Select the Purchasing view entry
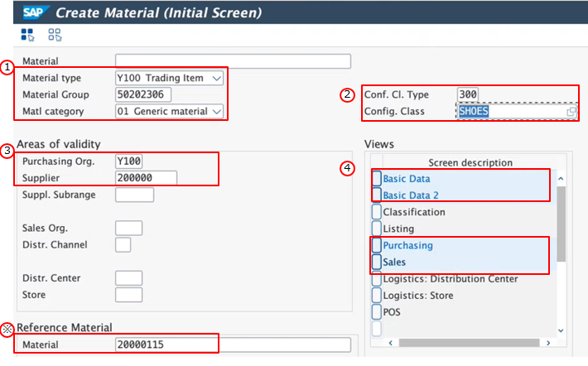The width and height of the screenshot is (588, 366). click(407, 245)
